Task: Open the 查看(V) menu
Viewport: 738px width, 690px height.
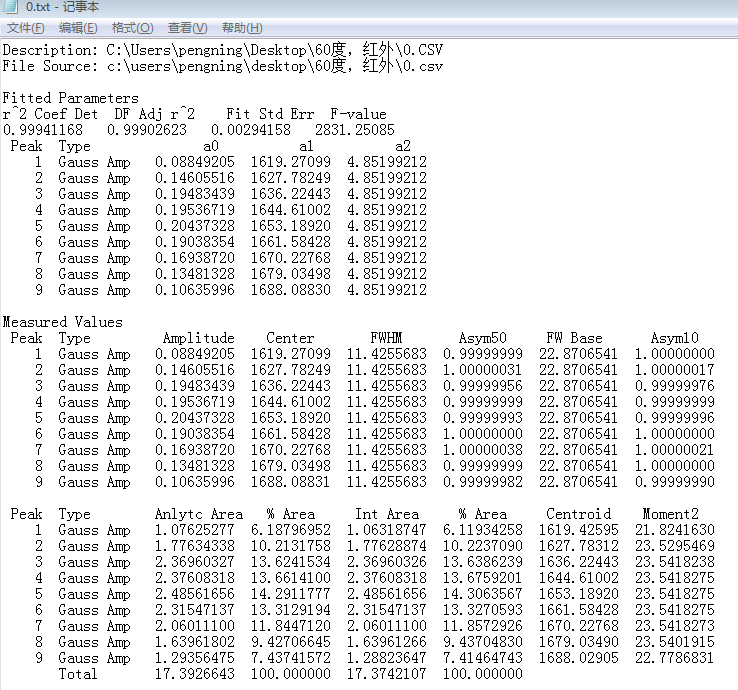Action: click(x=187, y=28)
